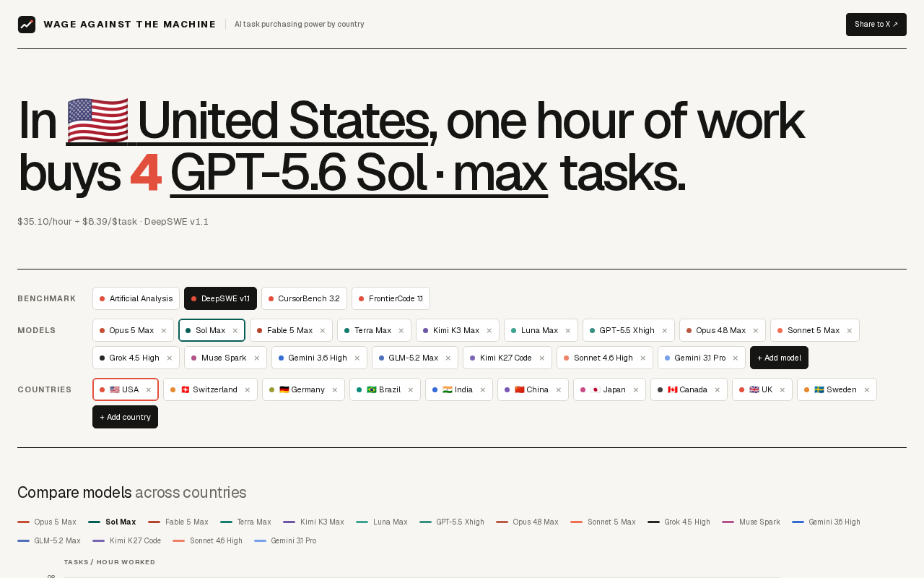Toggle Sol Max line in chart legend
Screen dimensions: 924x578
click(112, 522)
